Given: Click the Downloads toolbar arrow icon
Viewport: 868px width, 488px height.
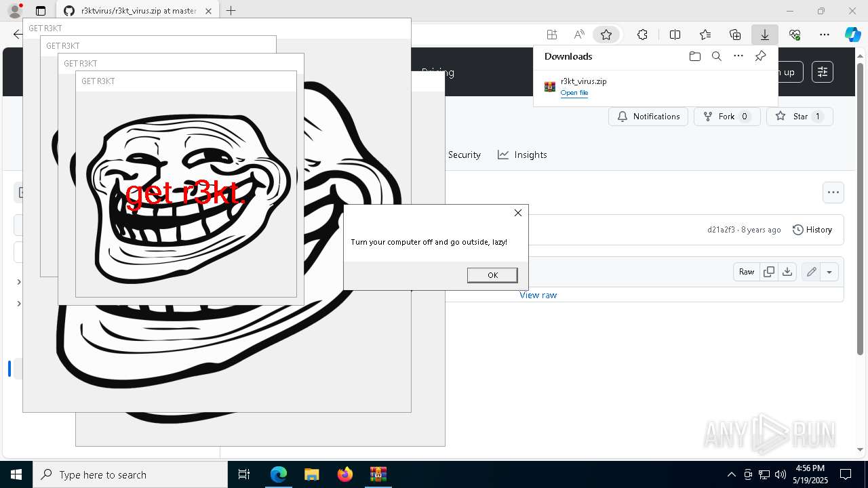Looking at the screenshot, I should (764, 35).
